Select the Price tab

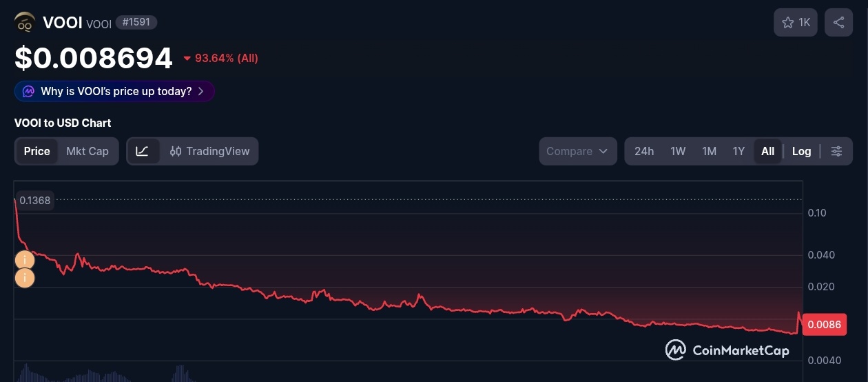click(37, 151)
